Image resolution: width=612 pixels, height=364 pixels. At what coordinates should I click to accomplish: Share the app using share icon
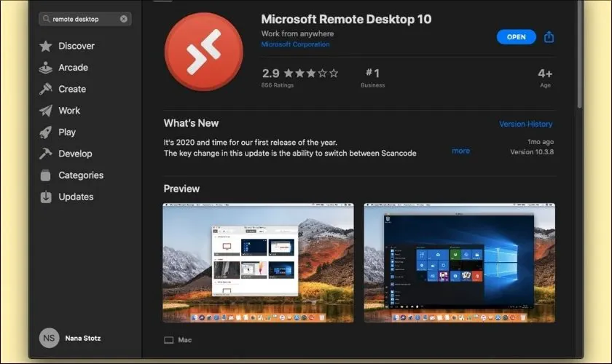pyautogui.click(x=549, y=36)
